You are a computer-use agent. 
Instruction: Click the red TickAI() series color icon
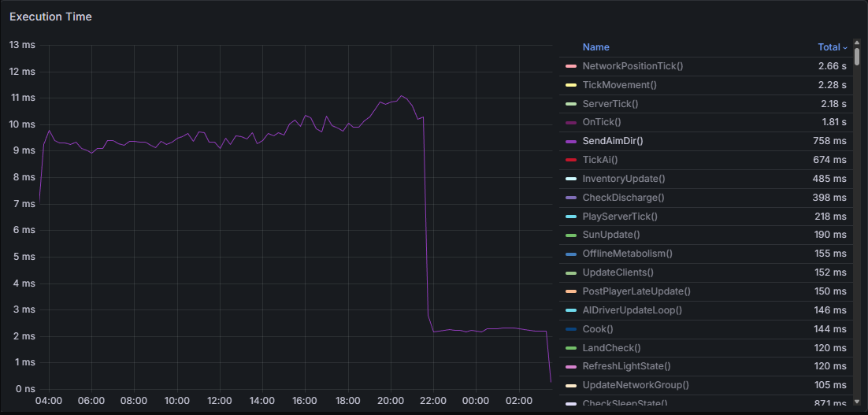point(571,160)
